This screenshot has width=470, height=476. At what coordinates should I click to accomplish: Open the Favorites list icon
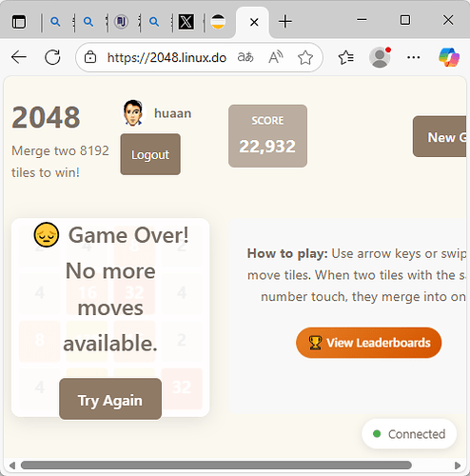[345, 57]
